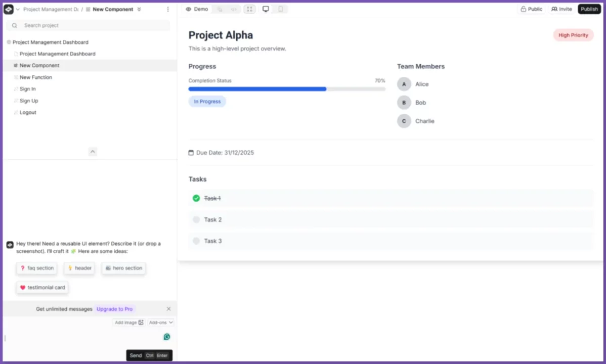This screenshot has width=606, height=364.
Task: Open the Add-ons dropdown
Action: point(160,322)
